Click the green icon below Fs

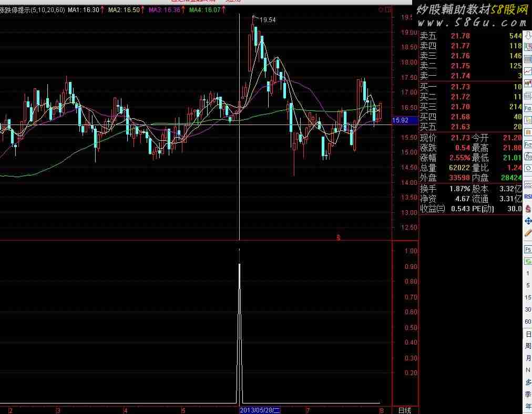tap(528, 261)
